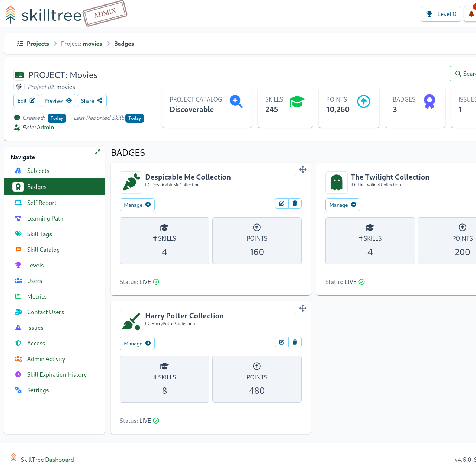The height and width of the screenshot is (473, 476).
Task: Go to Projects breadcrumb link
Action: click(38, 44)
